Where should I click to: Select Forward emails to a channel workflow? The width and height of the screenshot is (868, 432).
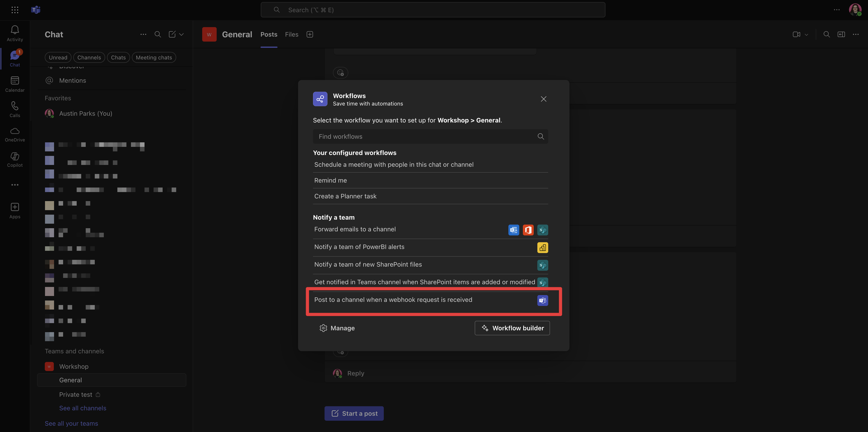click(430, 230)
